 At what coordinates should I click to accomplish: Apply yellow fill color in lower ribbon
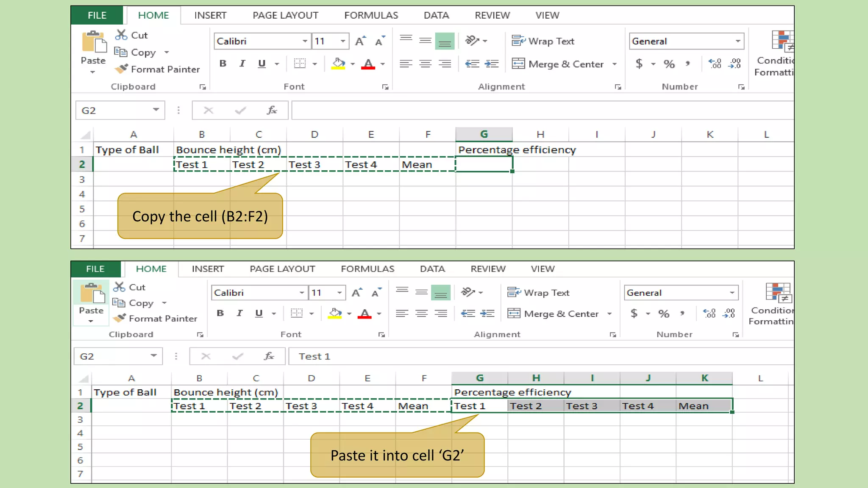tap(335, 313)
